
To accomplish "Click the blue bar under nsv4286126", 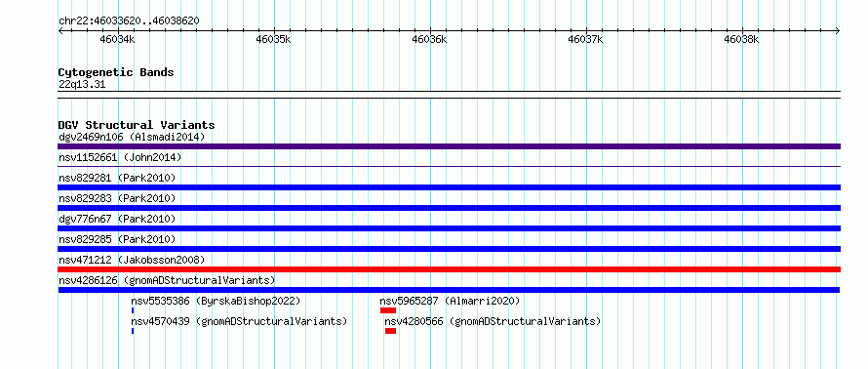I will tap(449, 290).
